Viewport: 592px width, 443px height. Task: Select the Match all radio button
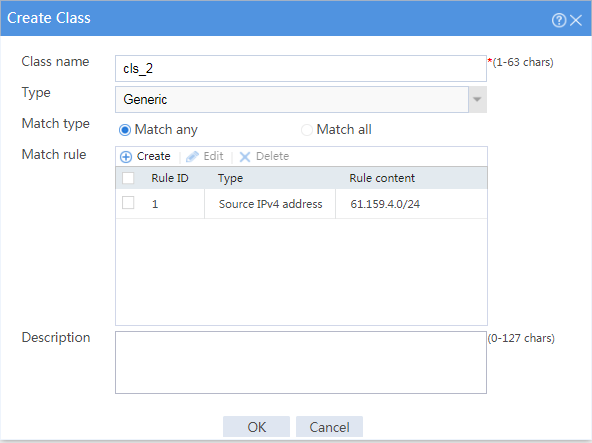[307, 130]
